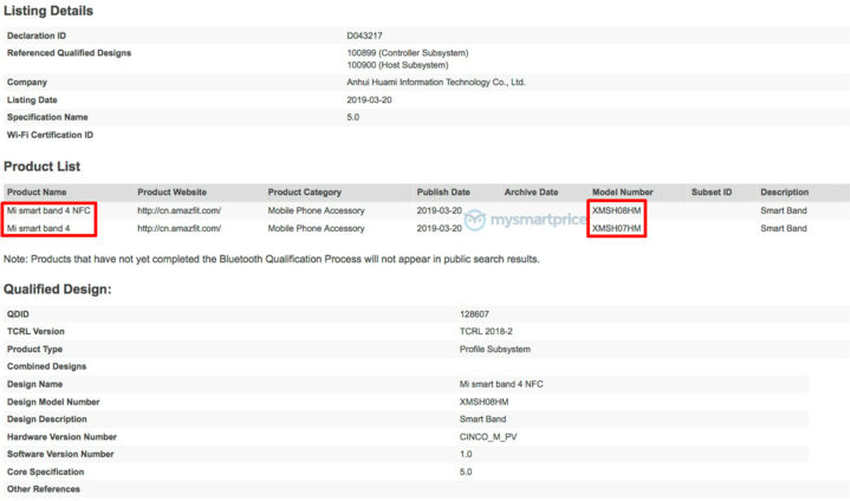Open amazfit website link for Mi smart band 4 NFC
Screen dimensions: 850x501
pos(179,211)
